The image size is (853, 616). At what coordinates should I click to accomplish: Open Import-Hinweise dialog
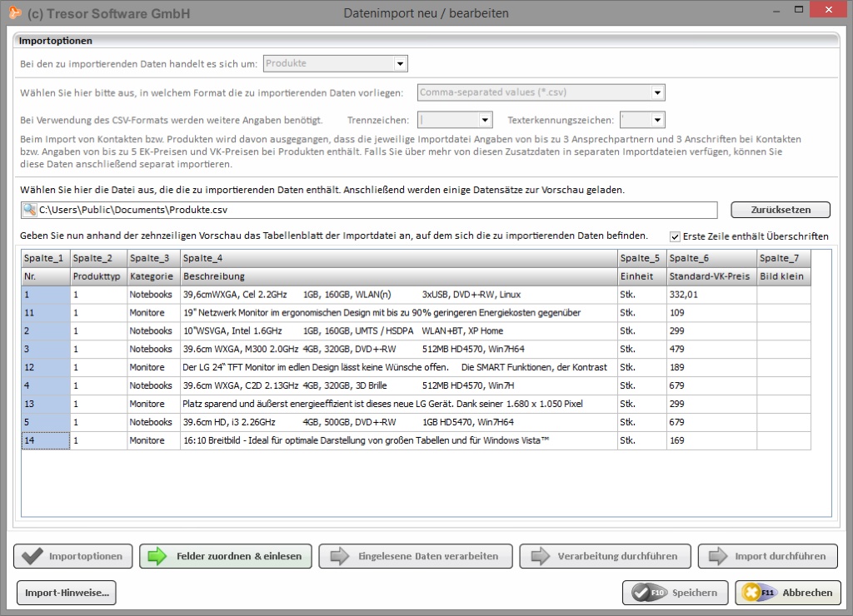[67, 593]
